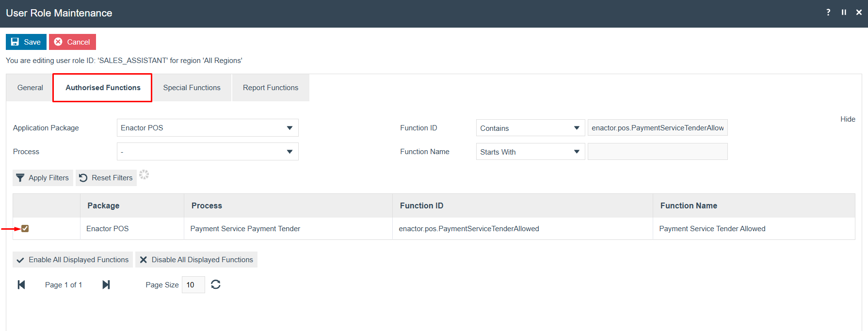Click the Function Name filter text field
Viewport: 868px width, 331px height.
click(658, 152)
